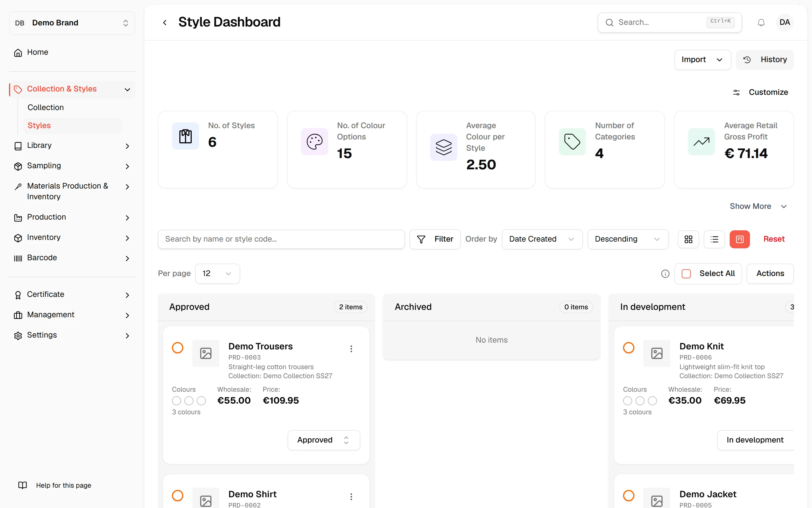Open the DA user avatar menu
Screen dimensions: 812x508
(784, 23)
